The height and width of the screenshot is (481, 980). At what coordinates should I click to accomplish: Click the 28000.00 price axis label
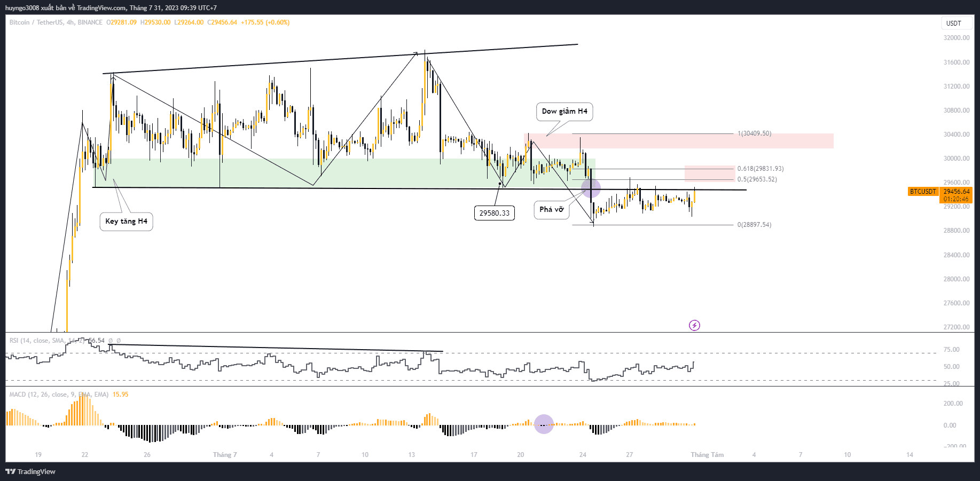(x=957, y=279)
